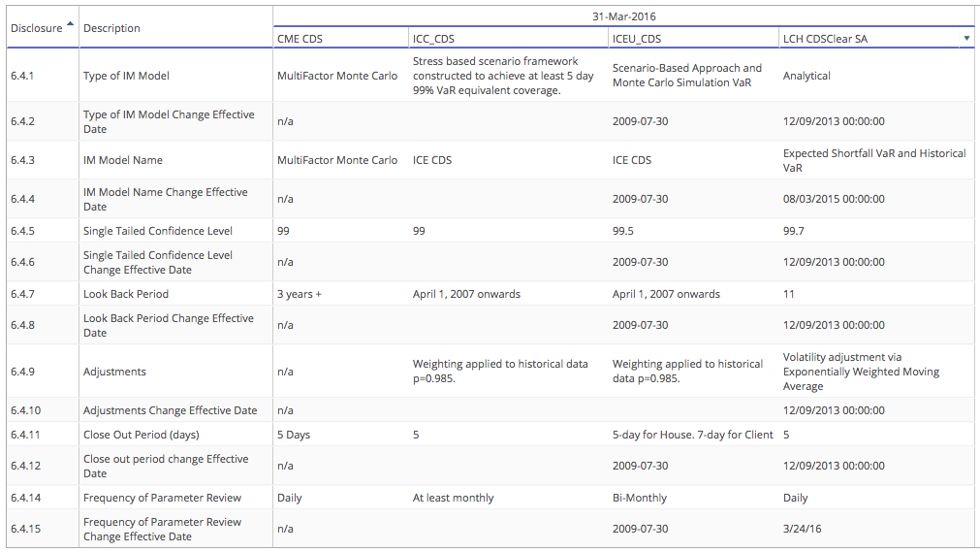Click the 'Stress based scenario framework' cell
Screen dimensions: 980x552
point(503,76)
